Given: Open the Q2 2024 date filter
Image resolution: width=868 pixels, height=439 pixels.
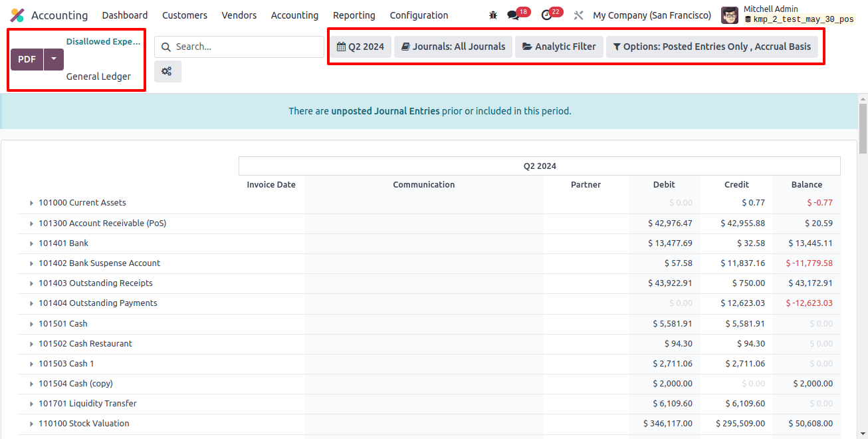Looking at the screenshot, I should [x=360, y=47].
